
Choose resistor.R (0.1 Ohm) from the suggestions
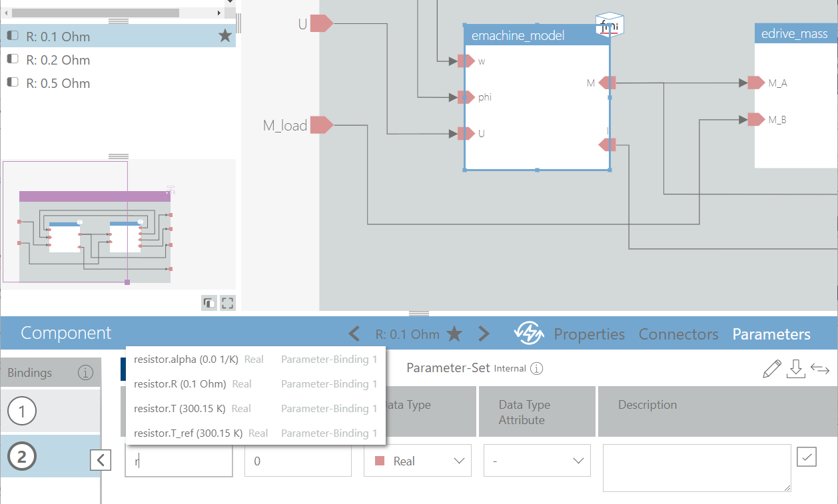point(180,384)
